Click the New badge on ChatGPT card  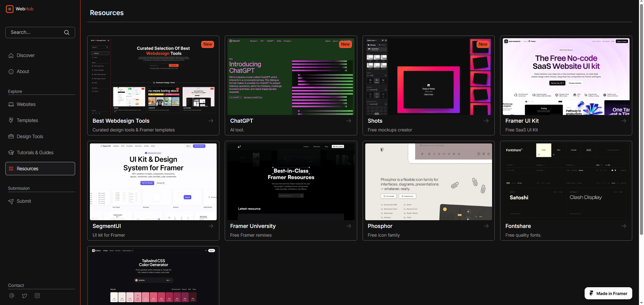coord(345,44)
